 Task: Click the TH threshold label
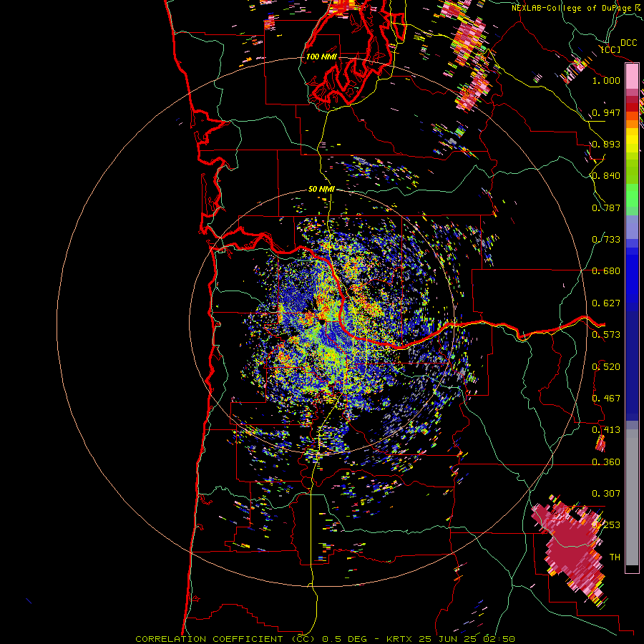click(615, 557)
